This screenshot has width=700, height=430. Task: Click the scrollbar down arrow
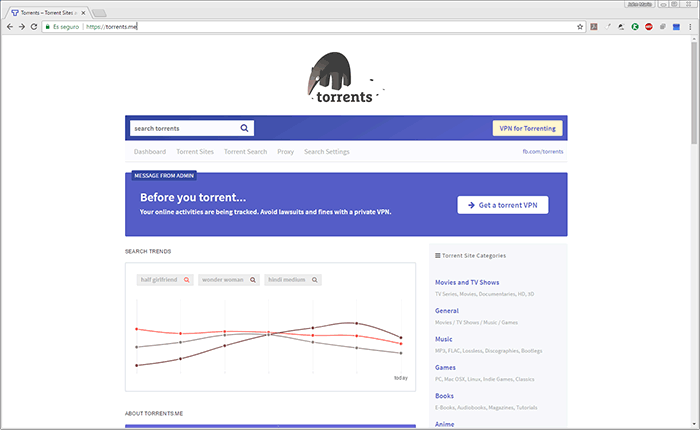[x=694, y=425]
